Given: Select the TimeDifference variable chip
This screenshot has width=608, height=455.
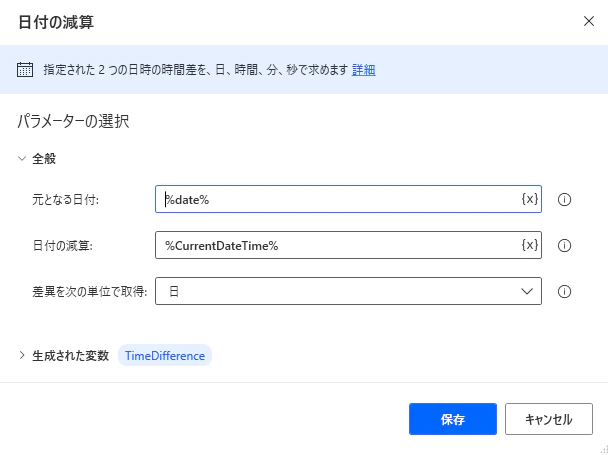Looking at the screenshot, I should tap(165, 355).
